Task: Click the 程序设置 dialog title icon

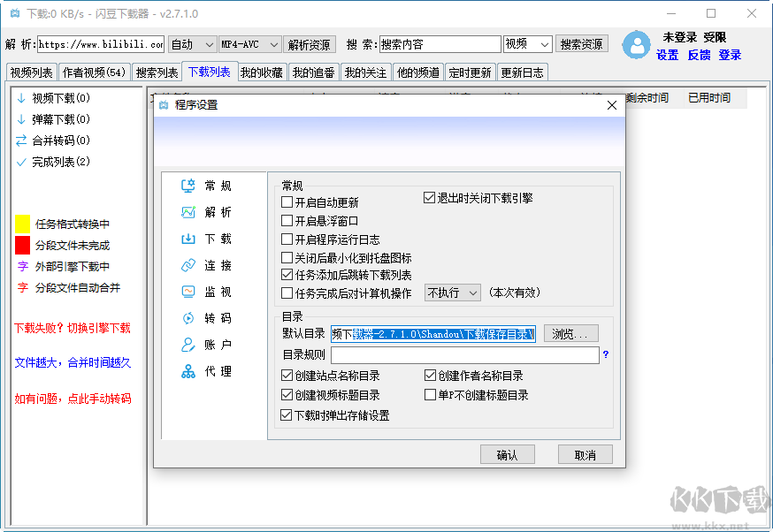Action: (165, 105)
